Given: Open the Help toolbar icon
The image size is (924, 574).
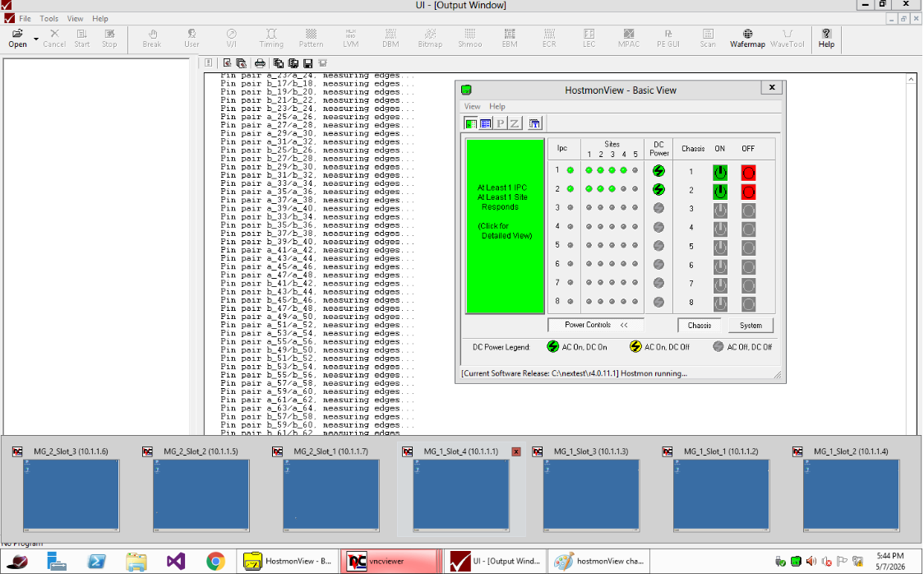Looking at the screenshot, I should point(826,39).
